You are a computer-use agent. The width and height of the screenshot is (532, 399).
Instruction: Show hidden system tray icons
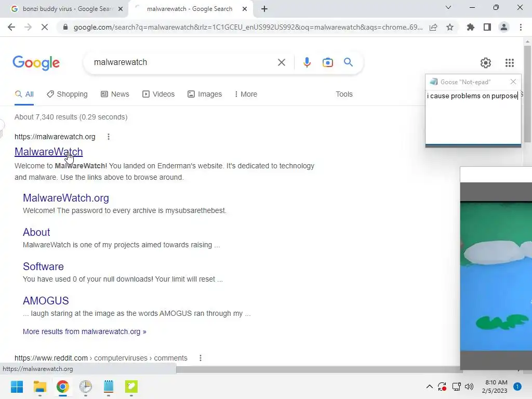click(x=429, y=387)
